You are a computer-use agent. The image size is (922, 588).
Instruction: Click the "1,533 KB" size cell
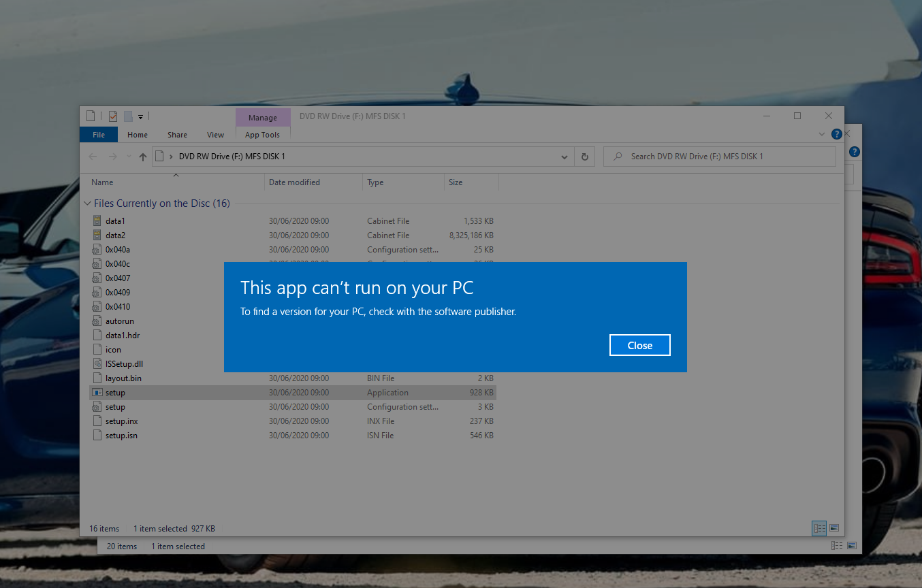pos(478,221)
